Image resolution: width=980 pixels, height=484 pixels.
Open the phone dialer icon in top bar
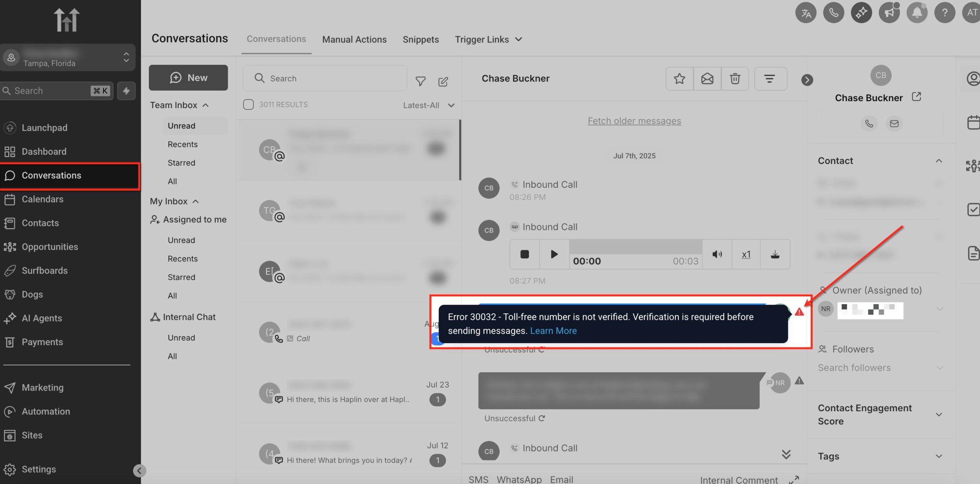834,12
